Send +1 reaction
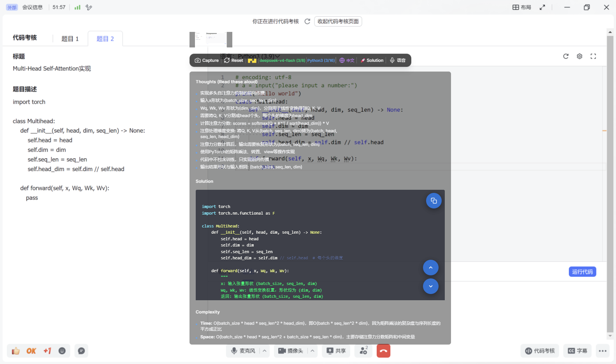616x364 pixels. (x=47, y=351)
